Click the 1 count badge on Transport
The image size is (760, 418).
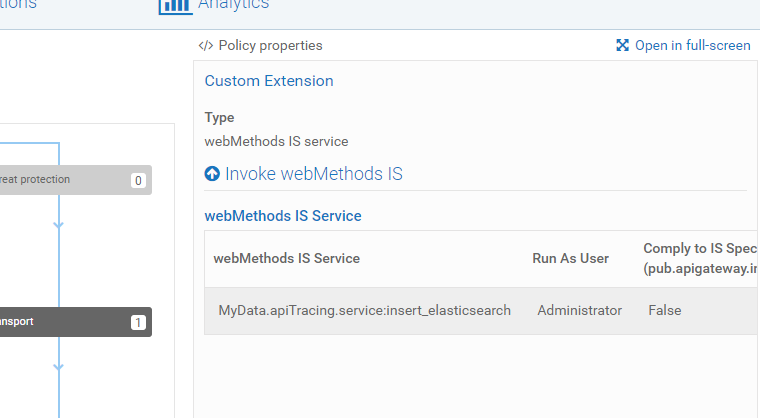tap(138, 323)
